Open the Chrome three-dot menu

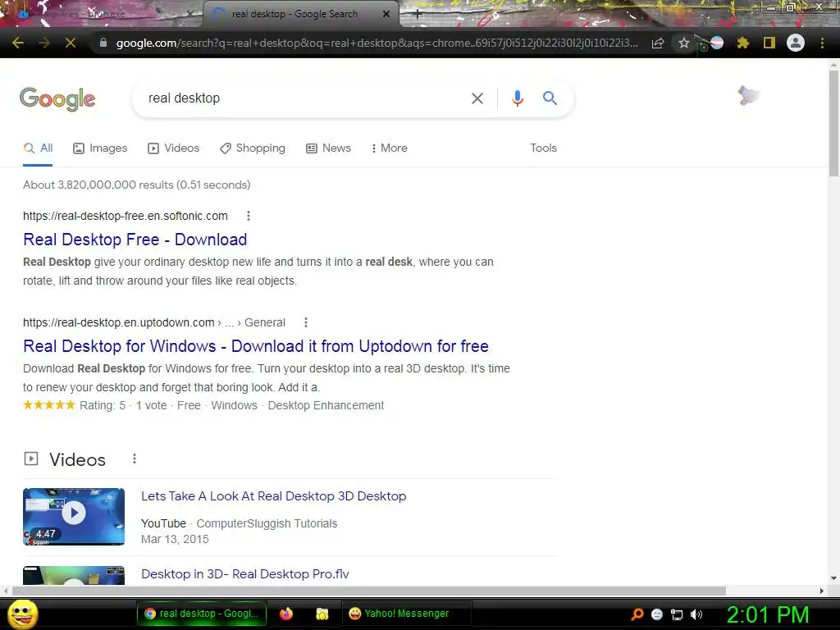pyautogui.click(x=822, y=43)
